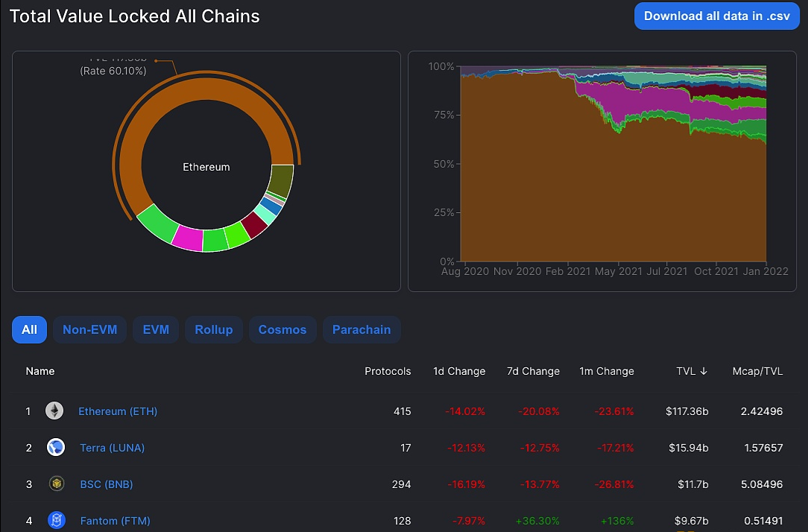The image size is (808, 532).
Task: Click the BSC BNB logo icon
Action: coord(56,484)
